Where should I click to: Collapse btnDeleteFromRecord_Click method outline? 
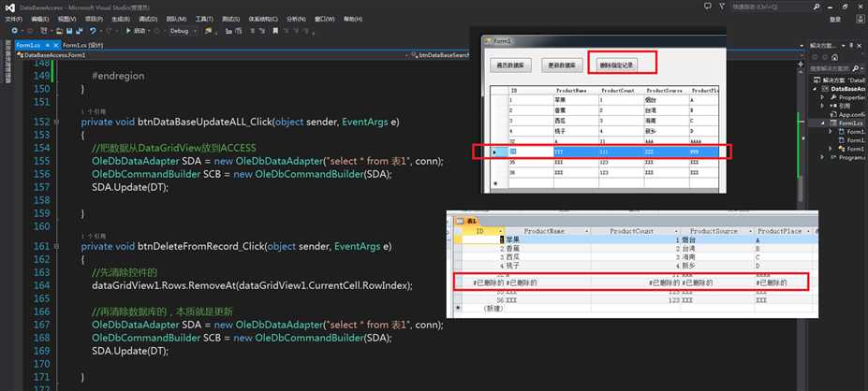click(x=56, y=246)
